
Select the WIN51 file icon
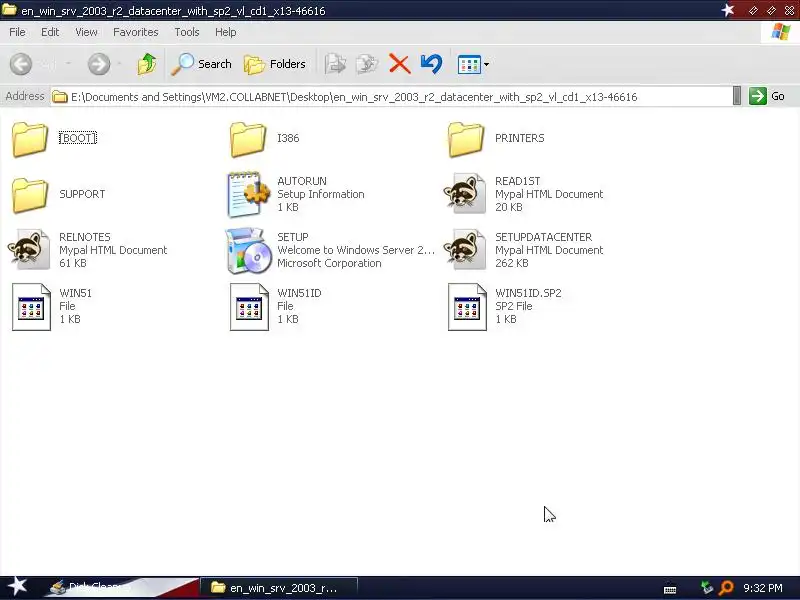click(x=31, y=307)
